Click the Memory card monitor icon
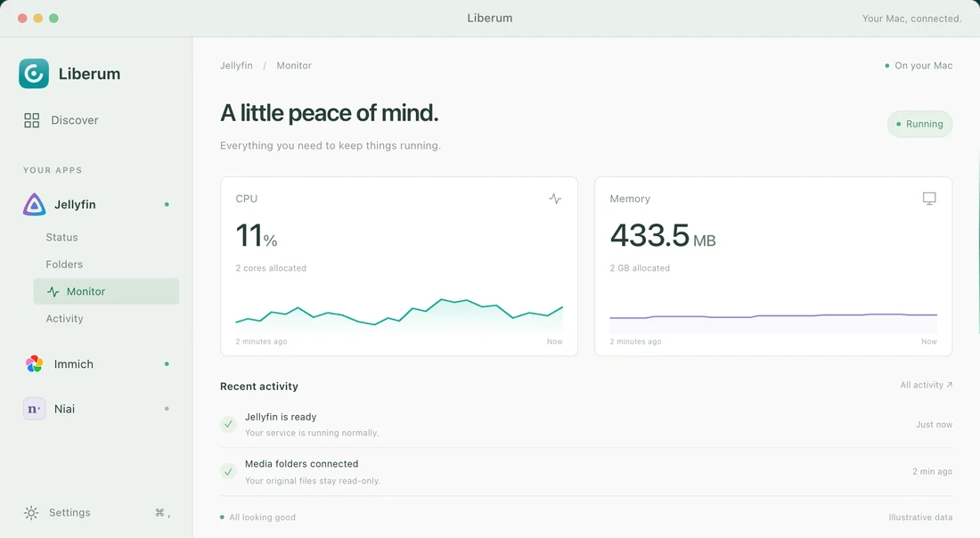 pos(929,199)
